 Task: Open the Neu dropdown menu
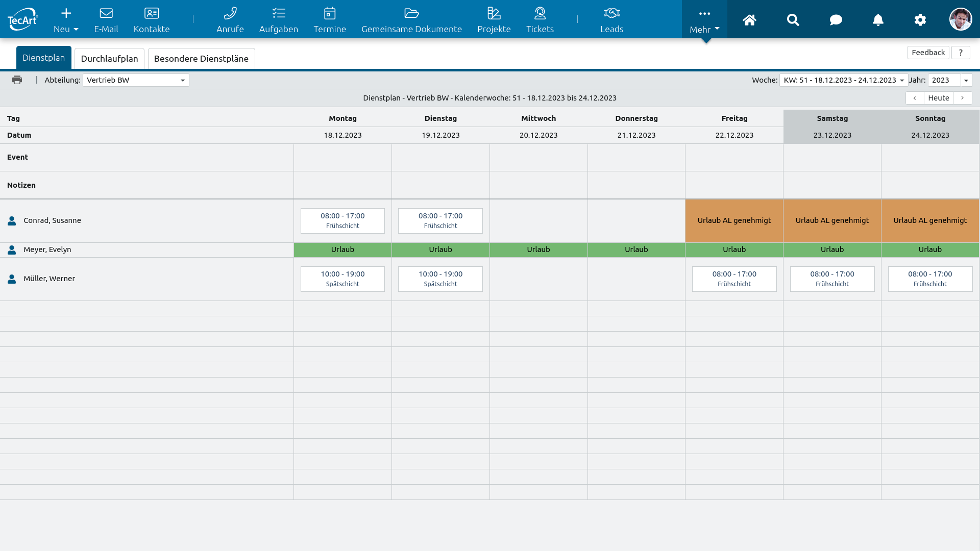(66, 20)
